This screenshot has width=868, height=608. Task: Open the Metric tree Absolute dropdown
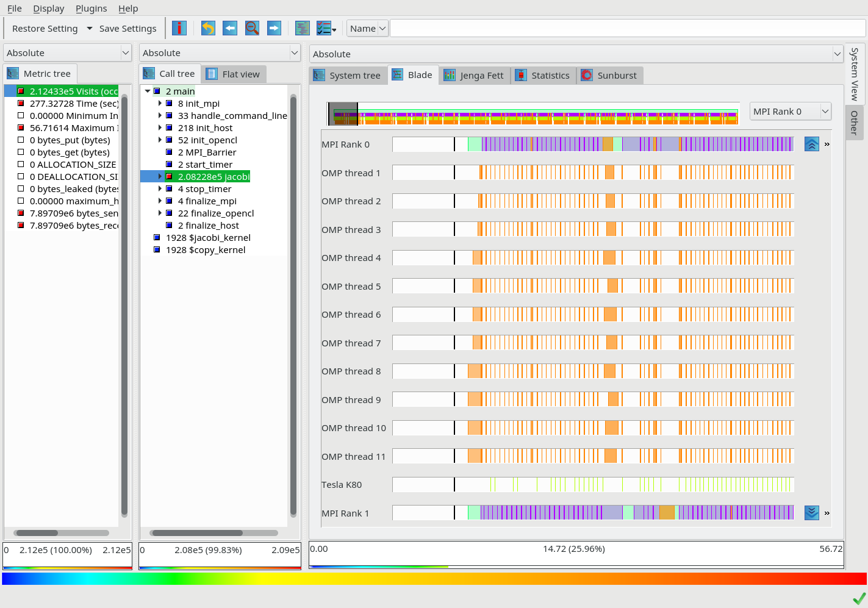67,52
